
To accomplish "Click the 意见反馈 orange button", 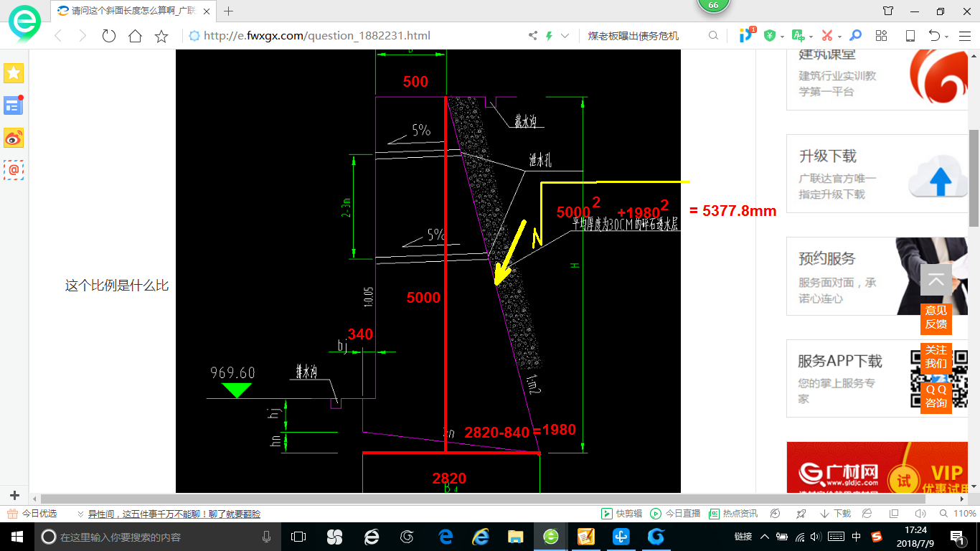I will click(936, 318).
